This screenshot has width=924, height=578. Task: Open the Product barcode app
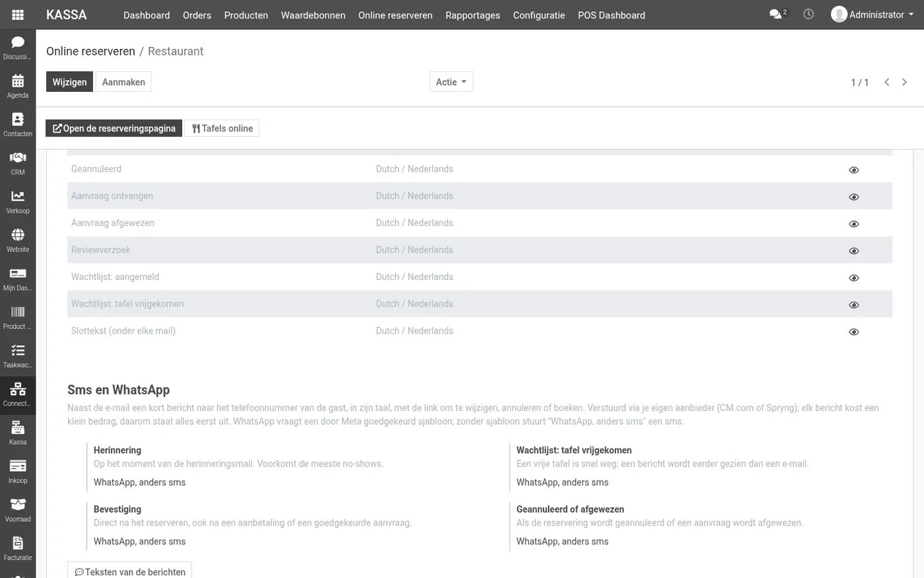pyautogui.click(x=18, y=318)
